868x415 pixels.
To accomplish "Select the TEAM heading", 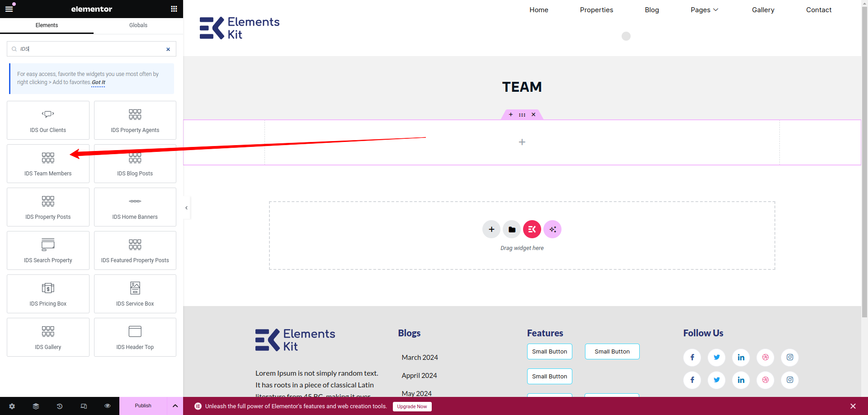I will 522,87.
